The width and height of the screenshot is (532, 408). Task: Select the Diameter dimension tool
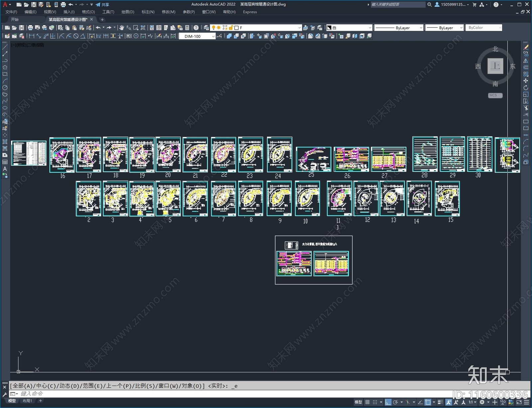(76, 36)
